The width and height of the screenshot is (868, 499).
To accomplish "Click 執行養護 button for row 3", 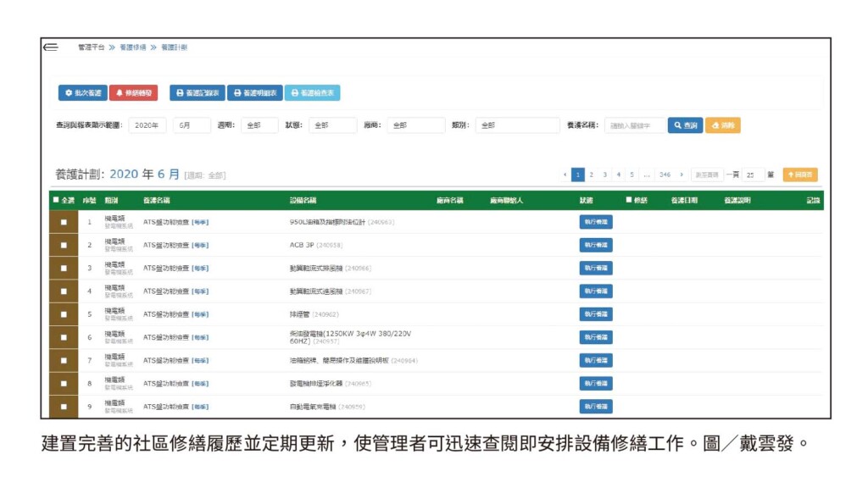I will [x=596, y=269].
